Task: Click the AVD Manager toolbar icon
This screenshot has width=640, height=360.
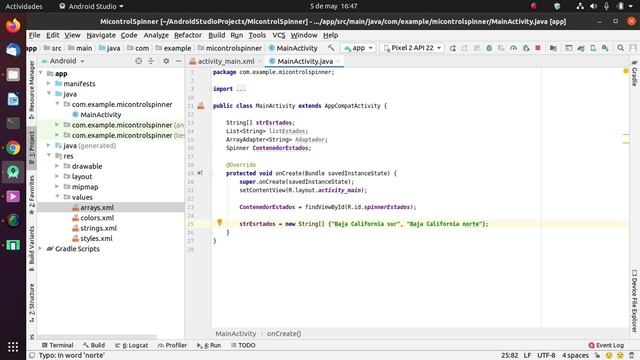Action: pos(593,48)
